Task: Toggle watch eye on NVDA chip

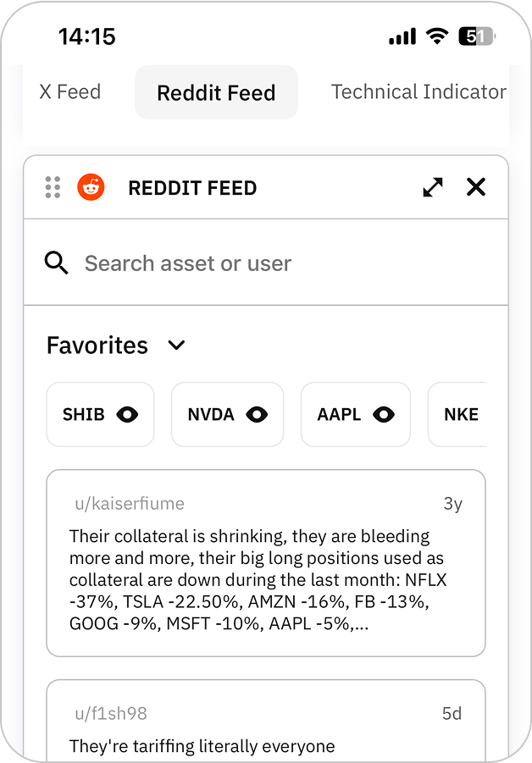Action: point(257,415)
